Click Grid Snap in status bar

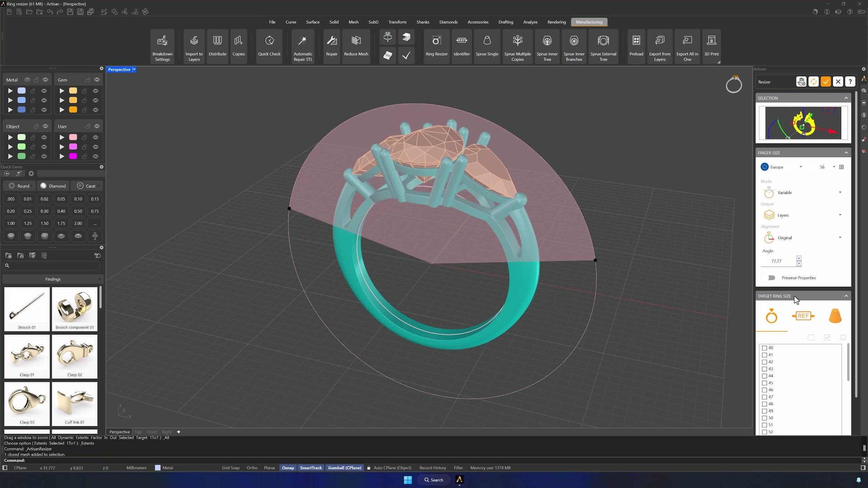(231, 468)
